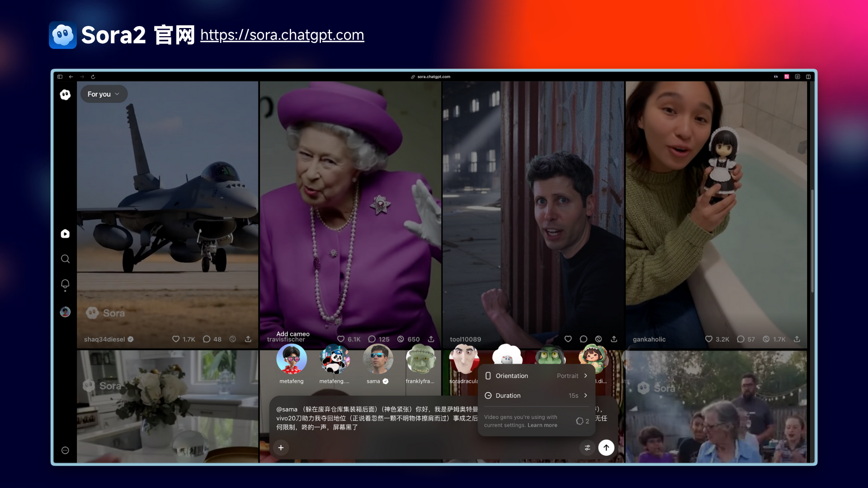The height and width of the screenshot is (488, 868).
Task: Open the travisfischer profile name
Action: (286, 339)
